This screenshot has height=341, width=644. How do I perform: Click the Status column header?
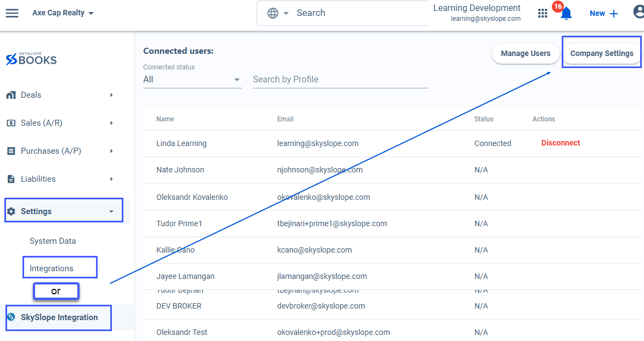(484, 119)
